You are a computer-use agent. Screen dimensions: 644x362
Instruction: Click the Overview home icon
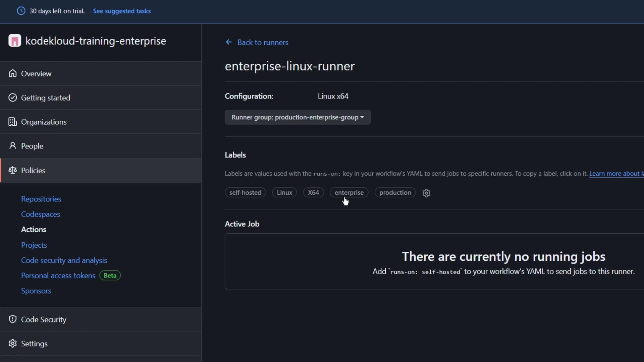(13, 73)
